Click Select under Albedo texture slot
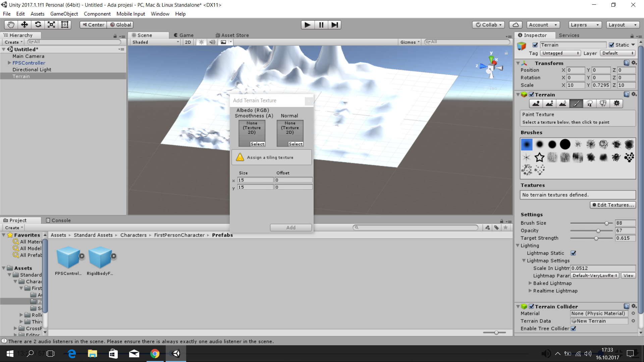The width and height of the screenshot is (644, 362). (257, 144)
